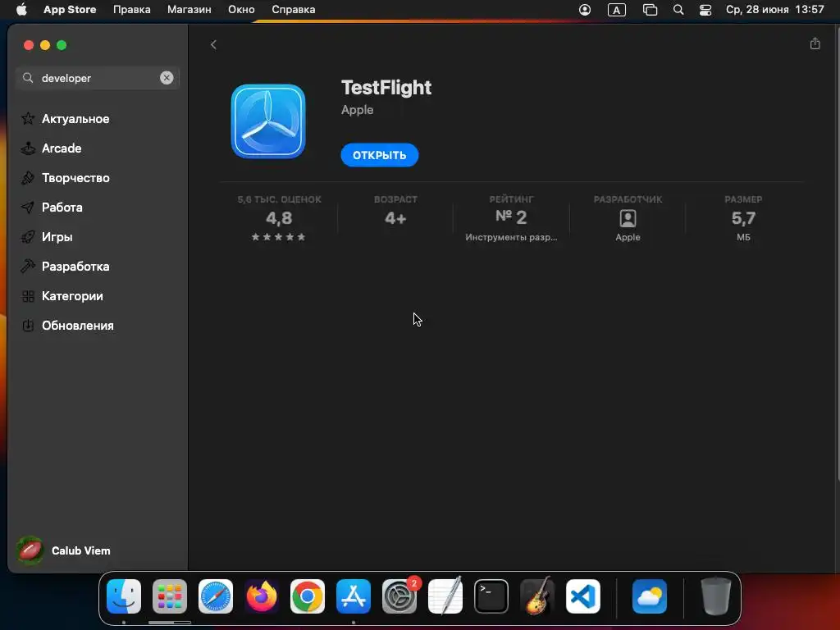
Task: Open the user account menu bar icon
Action: pos(584,10)
